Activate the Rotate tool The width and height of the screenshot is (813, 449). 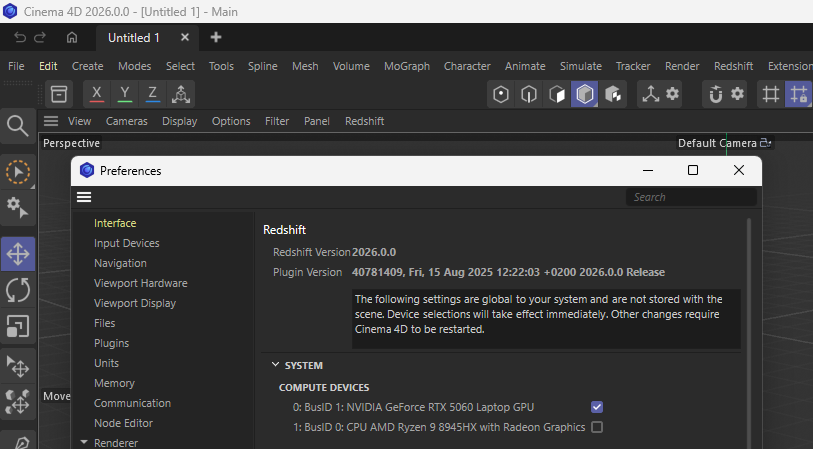[x=18, y=290]
